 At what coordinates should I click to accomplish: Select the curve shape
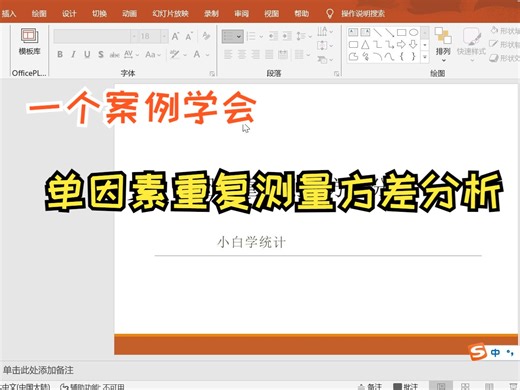(x=389, y=57)
